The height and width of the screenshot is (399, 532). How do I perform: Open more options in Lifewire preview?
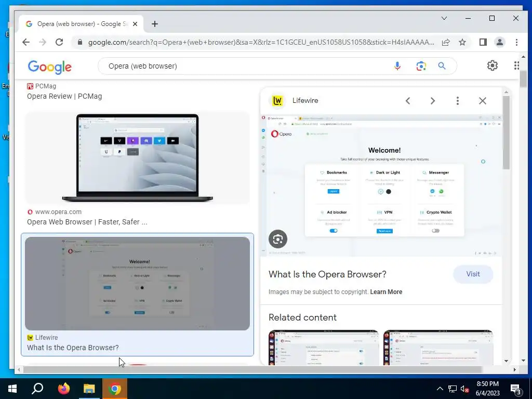[457, 101]
